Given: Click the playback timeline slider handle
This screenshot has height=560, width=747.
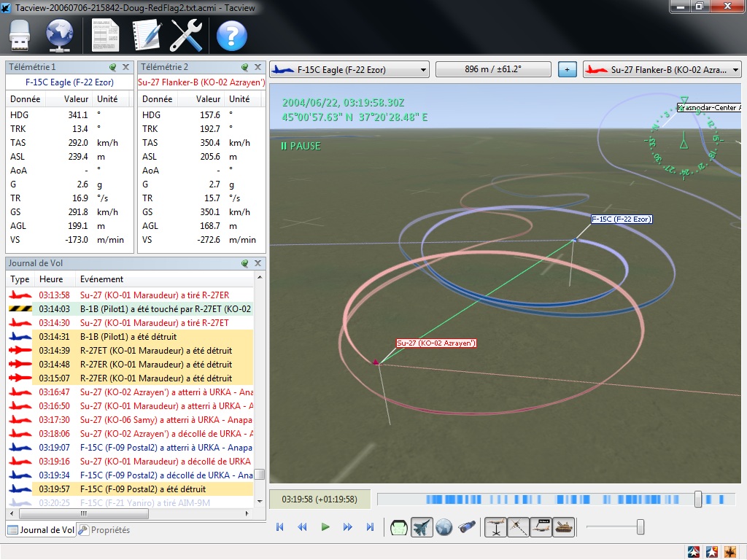Looking at the screenshot, I should [x=698, y=499].
